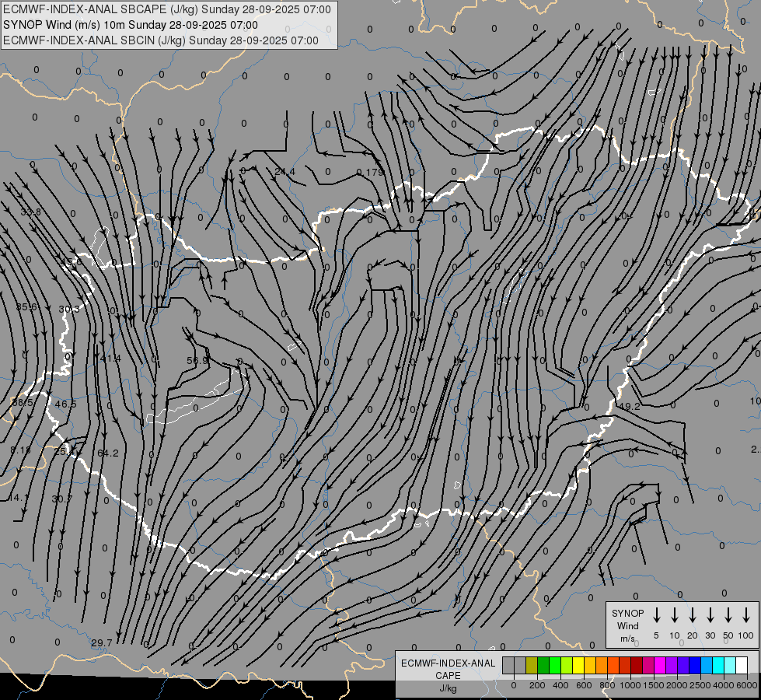Click the 100 m/s wind arrow in legend
761x700 pixels.
(x=746, y=615)
